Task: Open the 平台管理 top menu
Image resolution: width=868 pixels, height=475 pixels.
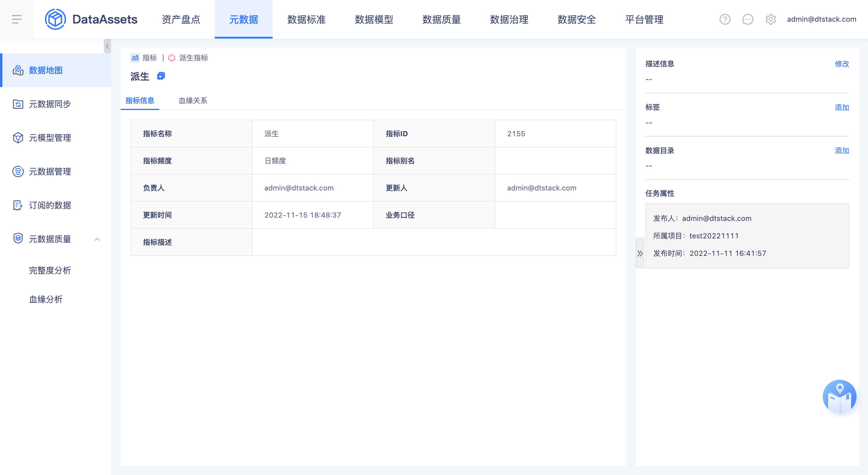Action: point(644,19)
